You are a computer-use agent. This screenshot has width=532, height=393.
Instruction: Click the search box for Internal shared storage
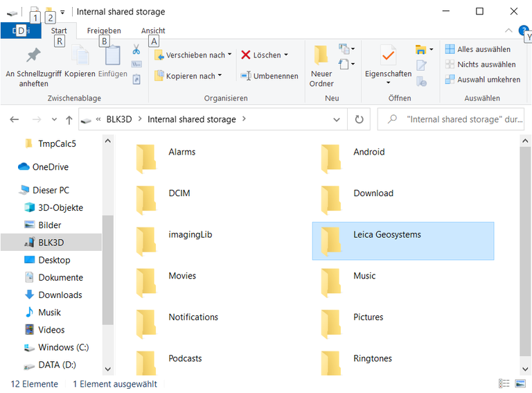[457, 119]
